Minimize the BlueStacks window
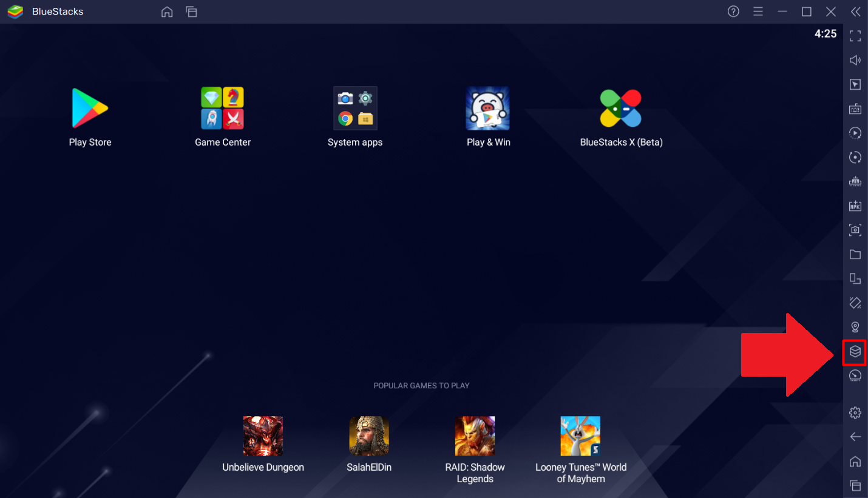Screen dimensions: 868x498 tap(782, 12)
